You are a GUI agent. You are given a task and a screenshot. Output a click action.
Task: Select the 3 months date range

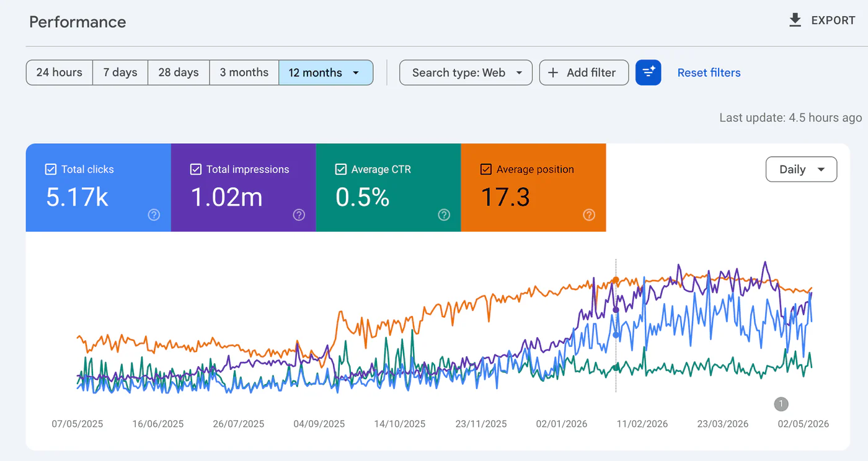point(244,72)
